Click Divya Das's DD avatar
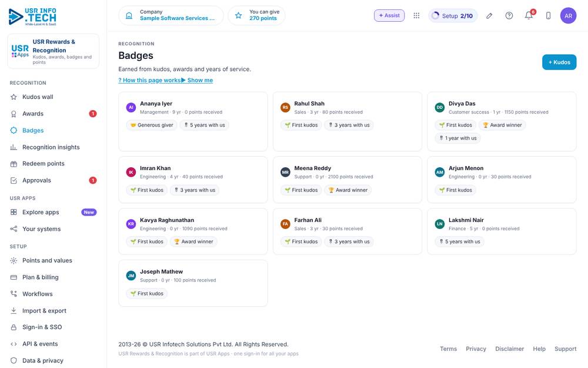 click(x=439, y=107)
